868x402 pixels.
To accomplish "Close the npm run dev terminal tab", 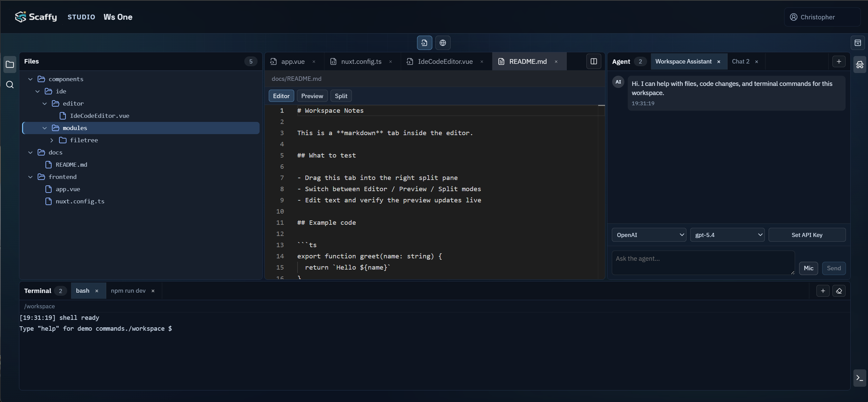I will pos(153,291).
